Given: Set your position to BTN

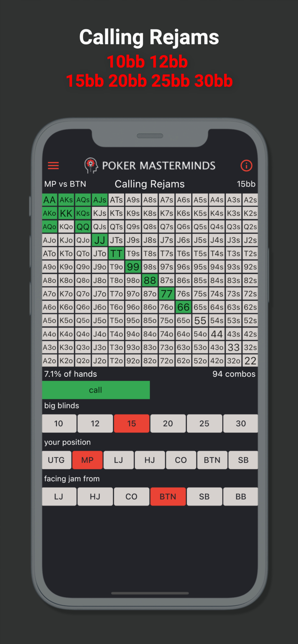Looking at the screenshot, I should [x=212, y=460].
